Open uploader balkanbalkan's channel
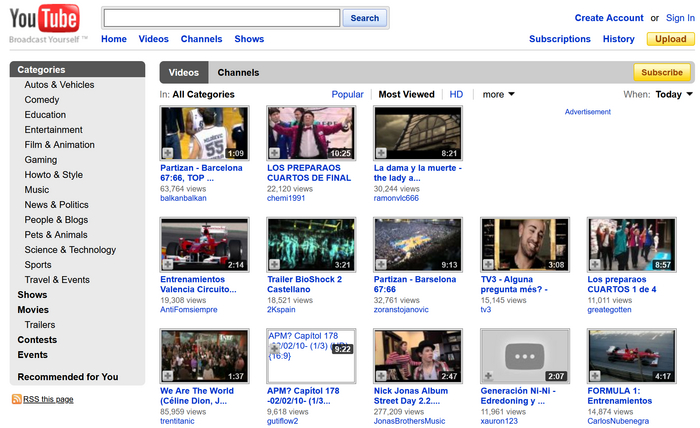 (x=183, y=198)
